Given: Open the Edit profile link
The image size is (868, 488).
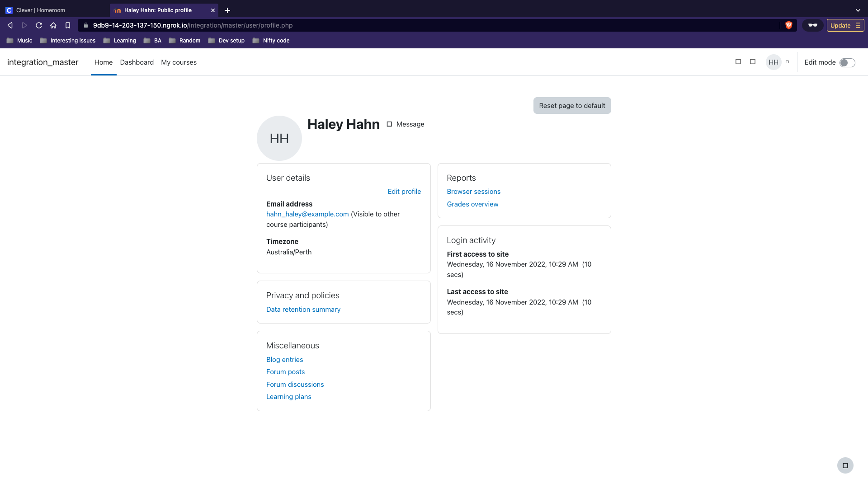Looking at the screenshot, I should pos(404,192).
